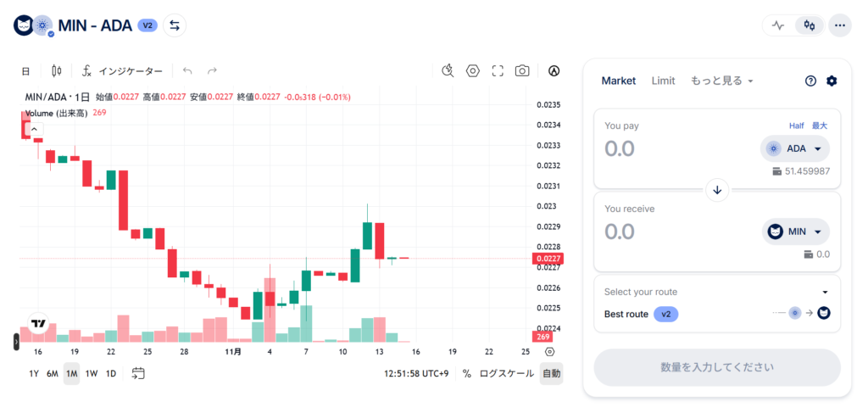The height and width of the screenshot is (413, 868).
Task: Enter fullscreen chart mode
Action: click(x=498, y=70)
